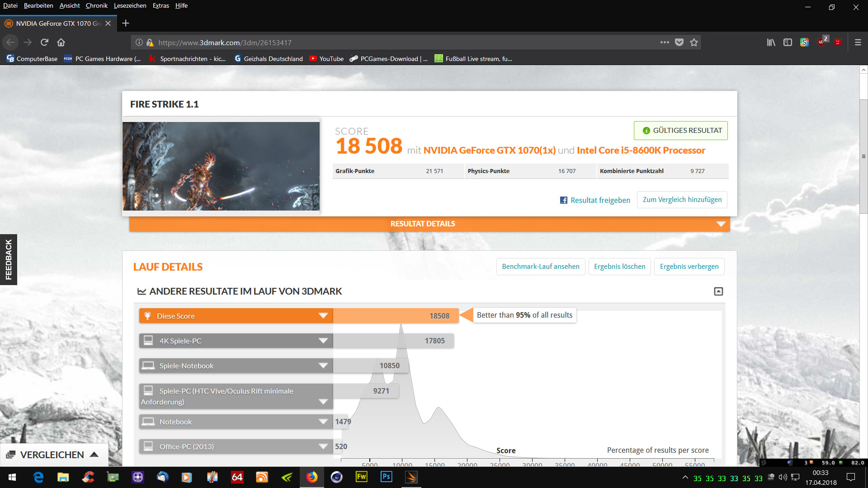Go to the browser home page icon

61,42
